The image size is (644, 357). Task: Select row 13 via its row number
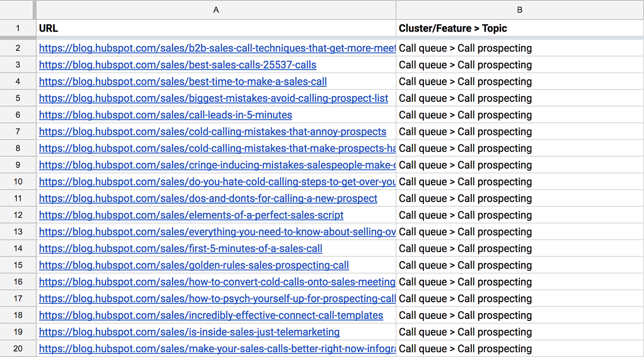tap(18, 232)
